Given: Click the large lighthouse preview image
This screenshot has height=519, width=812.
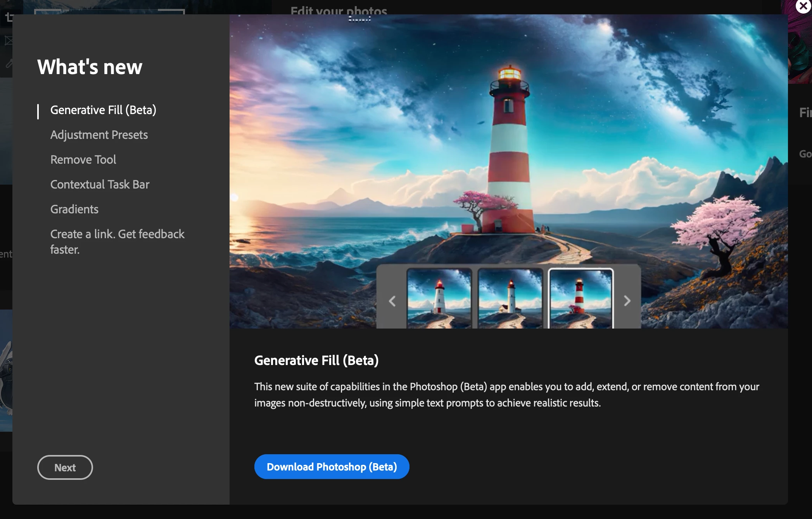Looking at the screenshot, I should coord(508,147).
